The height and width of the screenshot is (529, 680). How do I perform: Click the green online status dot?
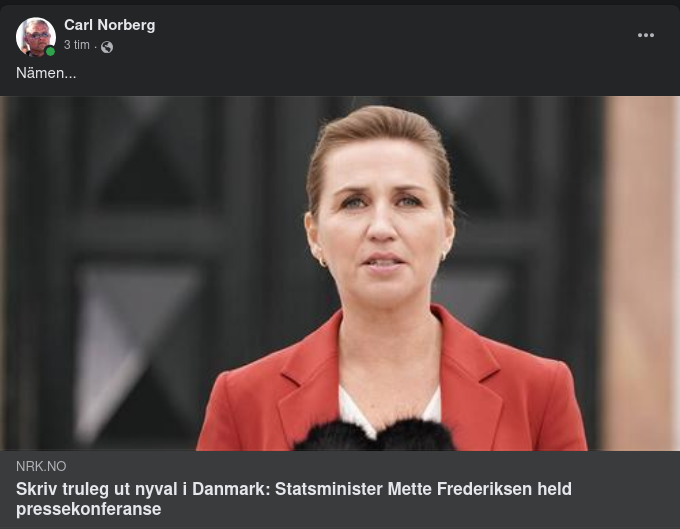tap(50, 52)
